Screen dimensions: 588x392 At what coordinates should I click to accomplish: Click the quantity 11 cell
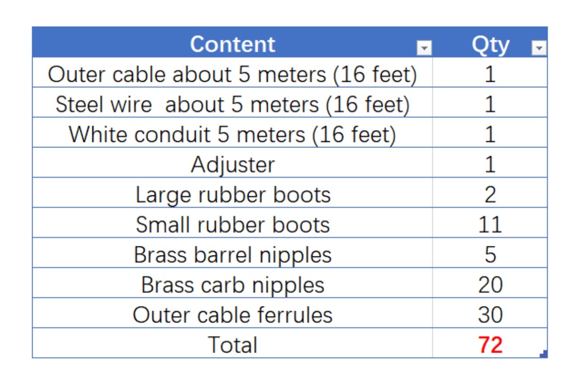pyautogui.click(x=490, y=225)
